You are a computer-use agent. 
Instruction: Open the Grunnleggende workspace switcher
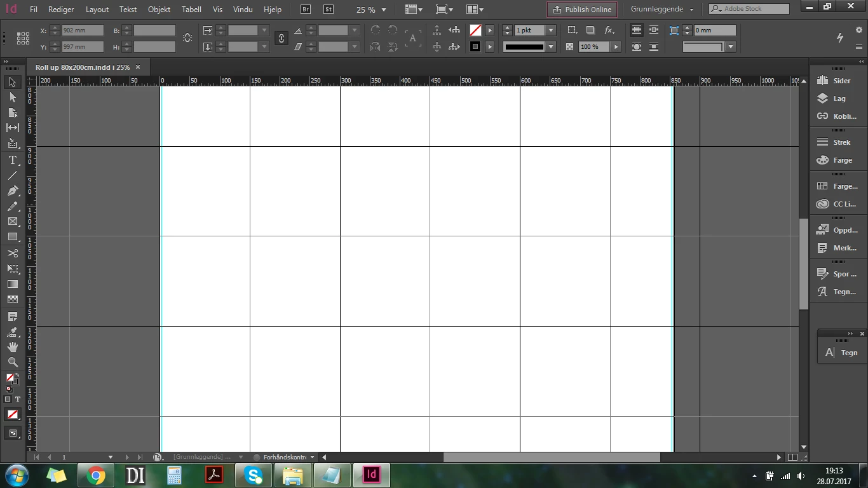click(663, 10)
